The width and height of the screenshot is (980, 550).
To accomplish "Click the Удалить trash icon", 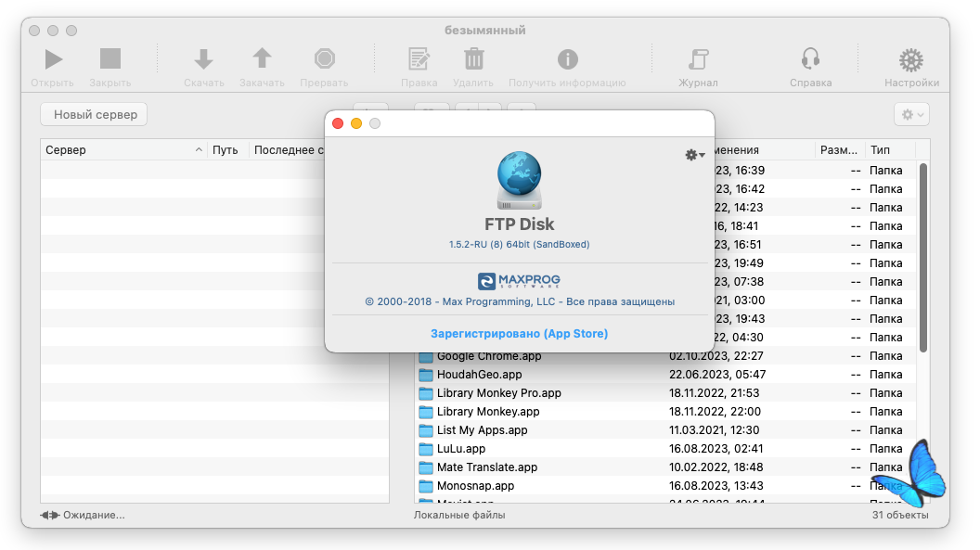I will [473, 59].
